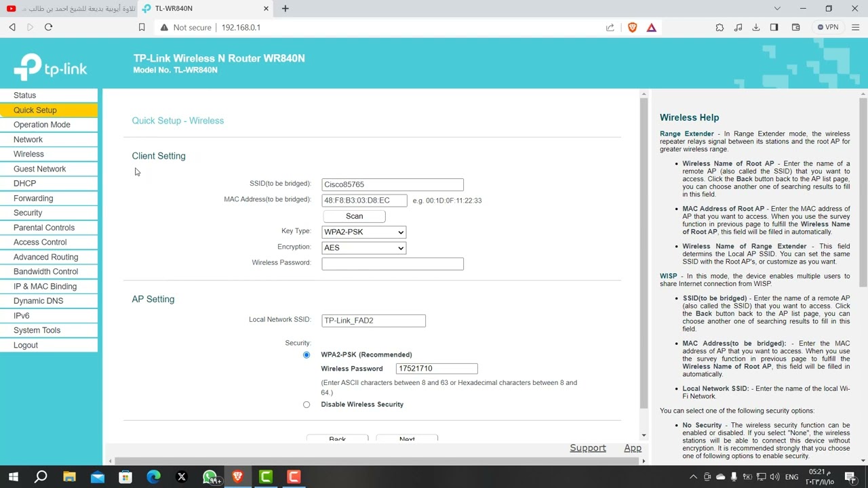Open the Support link
The image size is (868, 488).
(588, 448)
